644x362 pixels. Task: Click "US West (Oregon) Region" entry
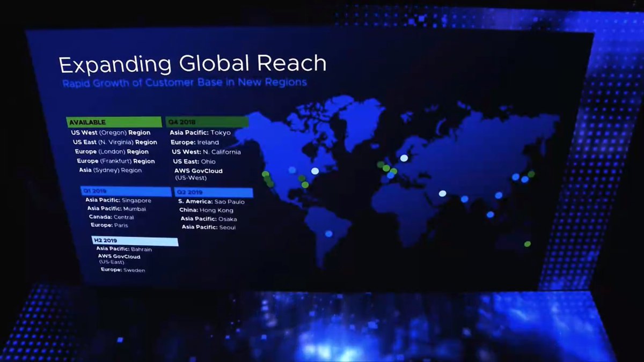click(x=111, y=132)
